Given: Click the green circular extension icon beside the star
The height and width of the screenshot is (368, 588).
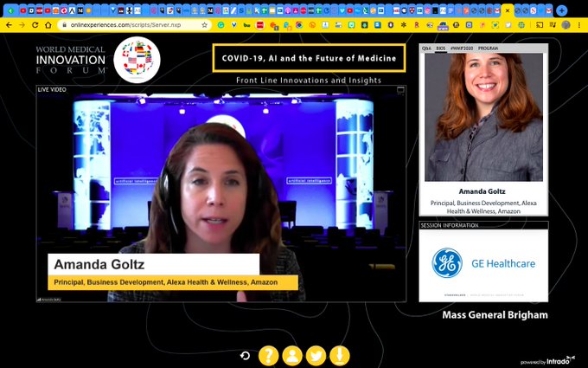Looking at the screenshot, I should pyautogui.click(x=220, y=25).
